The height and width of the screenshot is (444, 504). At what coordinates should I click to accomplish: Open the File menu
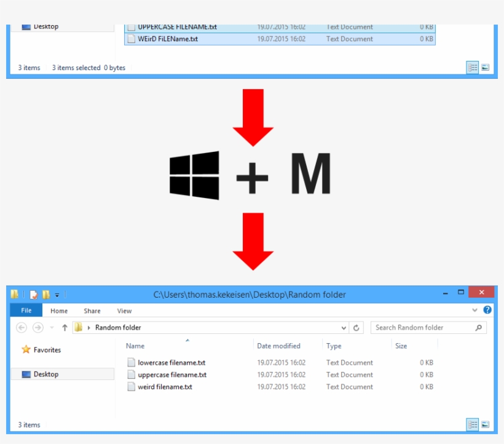(26, 311)
